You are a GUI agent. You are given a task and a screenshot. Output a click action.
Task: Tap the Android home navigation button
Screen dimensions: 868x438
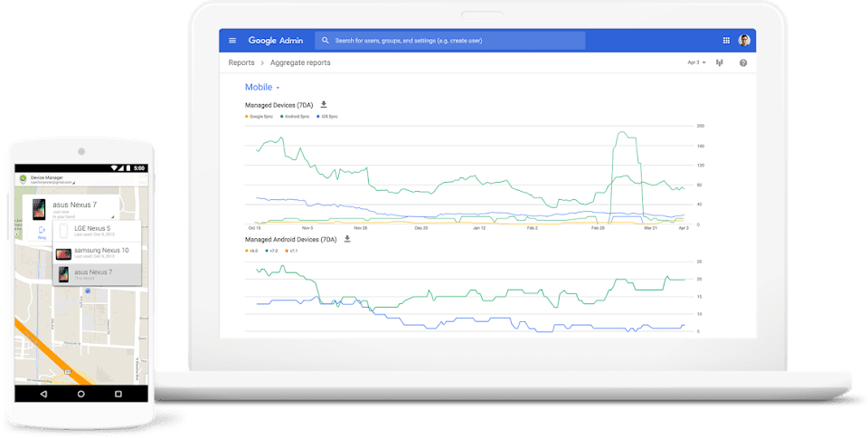click(80, 395)
